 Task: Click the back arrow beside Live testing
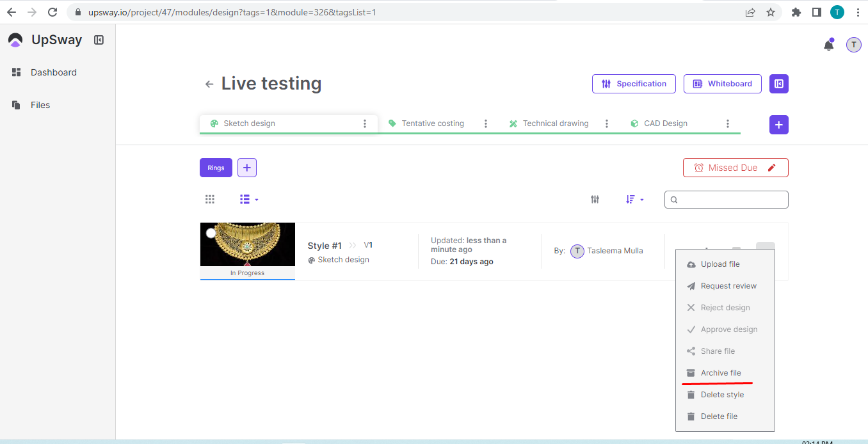coord(209,84)
